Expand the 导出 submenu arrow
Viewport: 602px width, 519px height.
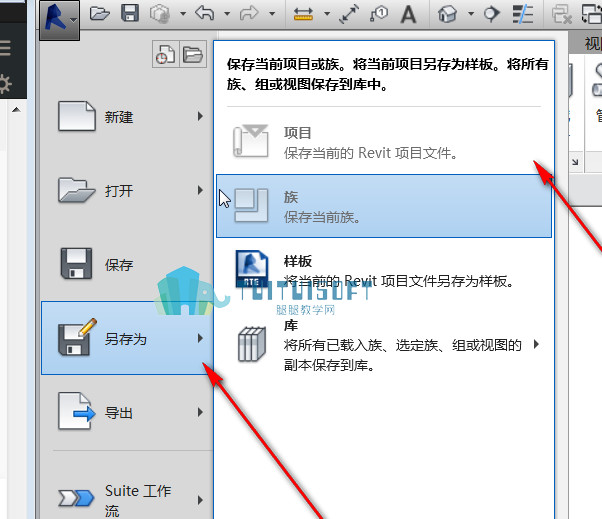coord(200,412)
